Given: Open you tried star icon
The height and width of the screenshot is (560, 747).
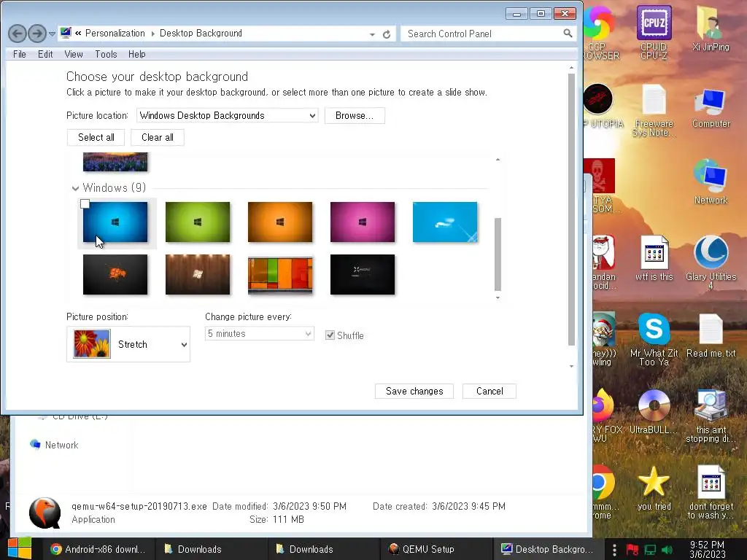Looking at the screenshot, I should 654,488.
